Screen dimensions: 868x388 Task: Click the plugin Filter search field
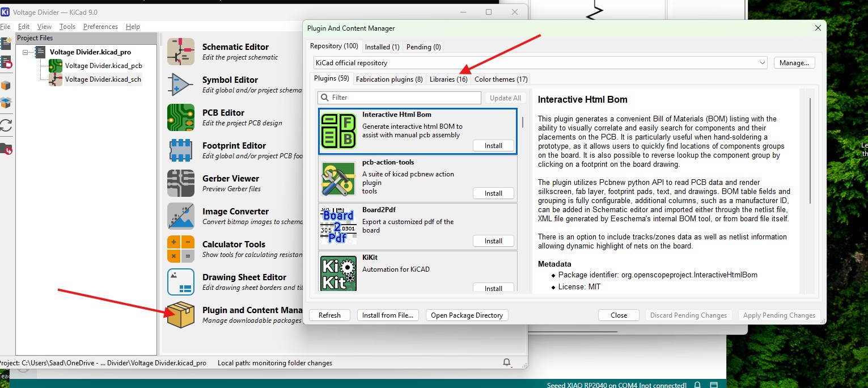[399, 98]
